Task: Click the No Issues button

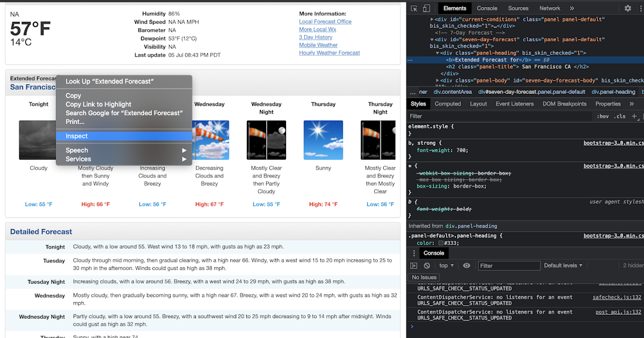Action: tap(425, 277)
